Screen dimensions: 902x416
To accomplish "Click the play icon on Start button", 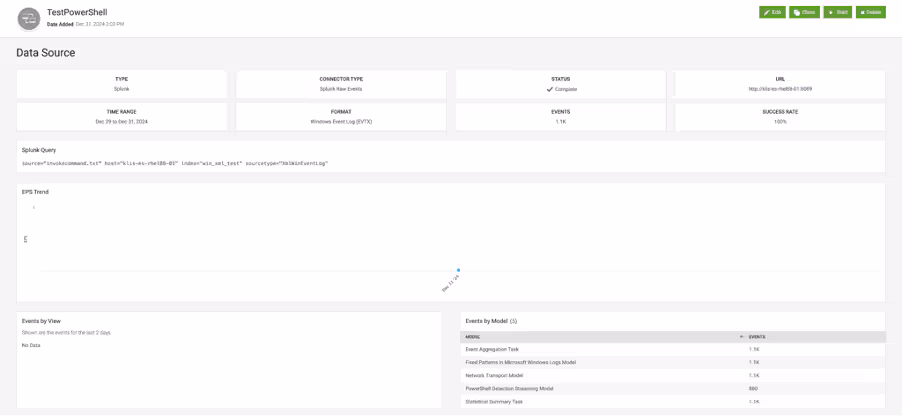I will point(830,12).
